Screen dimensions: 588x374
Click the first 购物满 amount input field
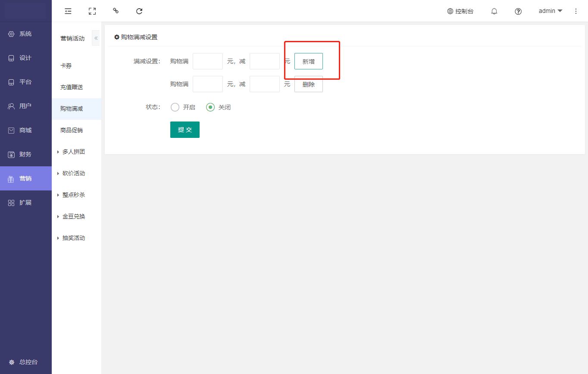click(x=207, y=62)
